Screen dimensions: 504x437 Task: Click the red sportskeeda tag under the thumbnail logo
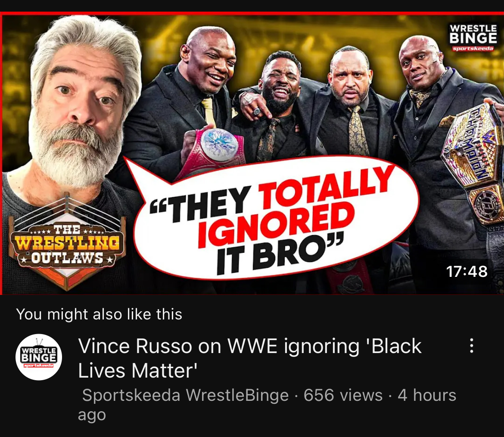(473, 49)
